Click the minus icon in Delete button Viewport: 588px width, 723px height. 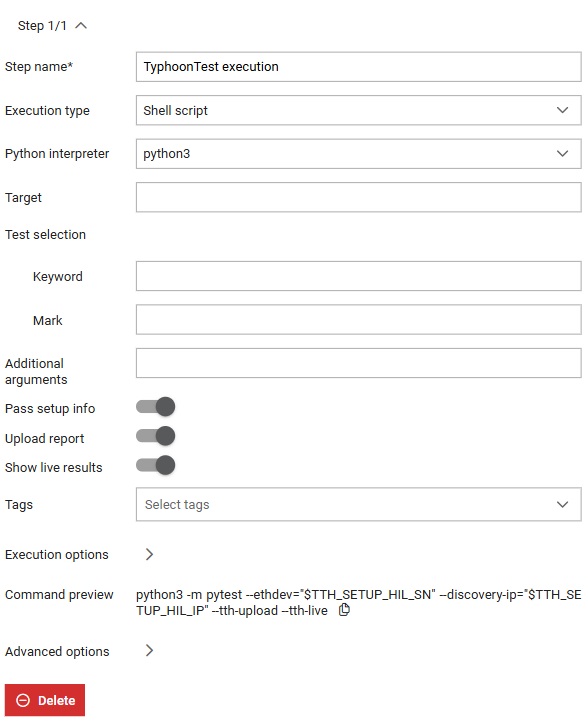click(23, 700)
